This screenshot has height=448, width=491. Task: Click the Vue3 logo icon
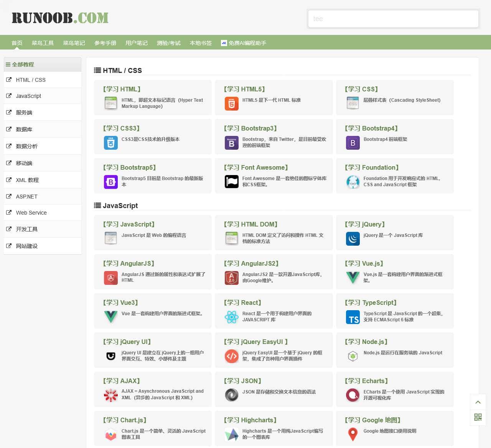pos(111,317)
